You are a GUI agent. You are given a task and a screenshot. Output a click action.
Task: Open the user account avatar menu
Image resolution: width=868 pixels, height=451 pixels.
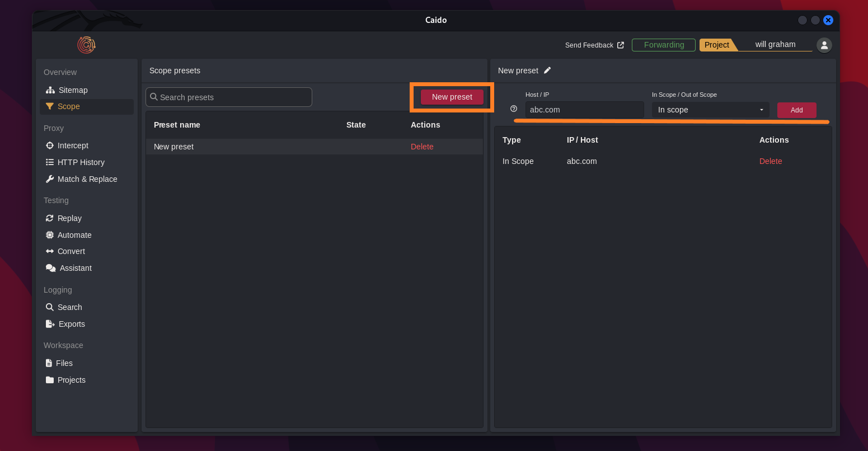click(x=824, y=45)
